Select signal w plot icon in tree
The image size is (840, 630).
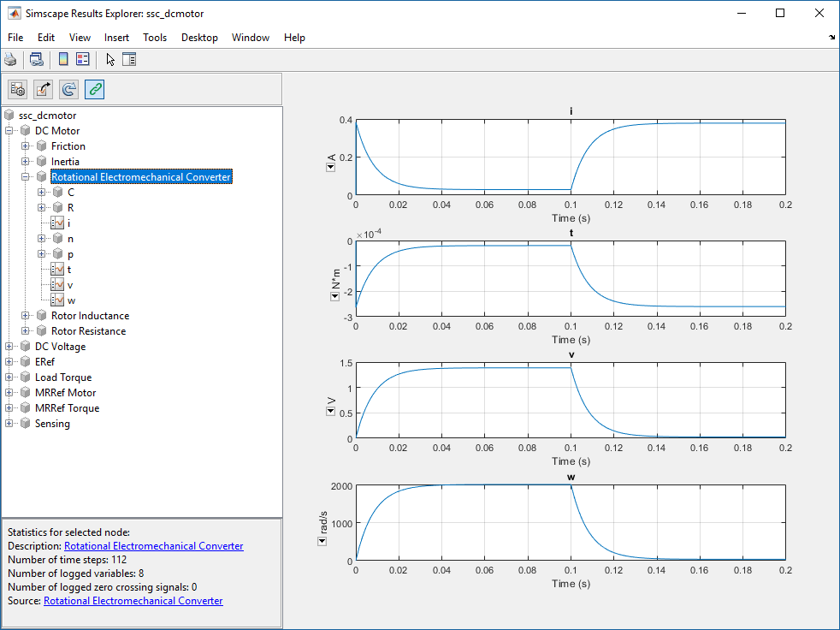coord(57,300)
